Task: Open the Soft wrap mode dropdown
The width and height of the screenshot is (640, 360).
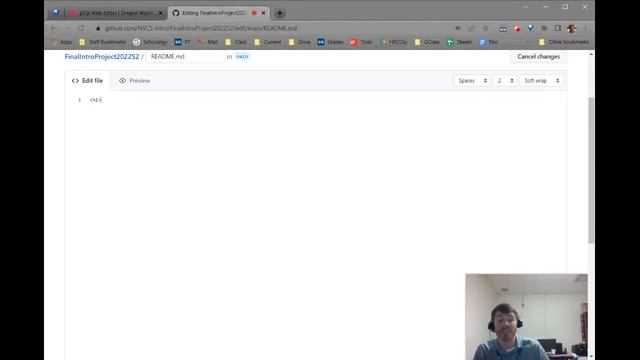Action: coord(541,81)
